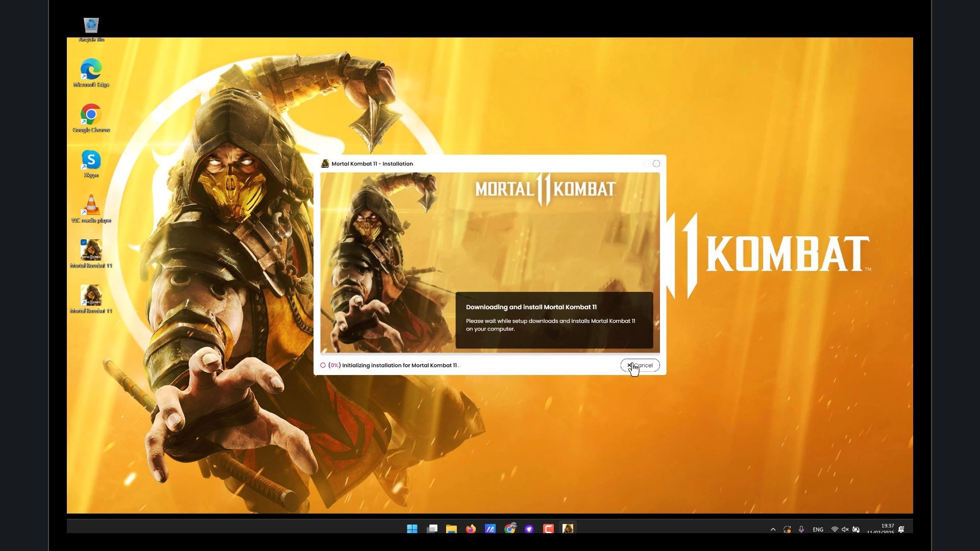Open the ENG language switcher
The height and width of the screenshot is (551, 980).
pos(818,530)
